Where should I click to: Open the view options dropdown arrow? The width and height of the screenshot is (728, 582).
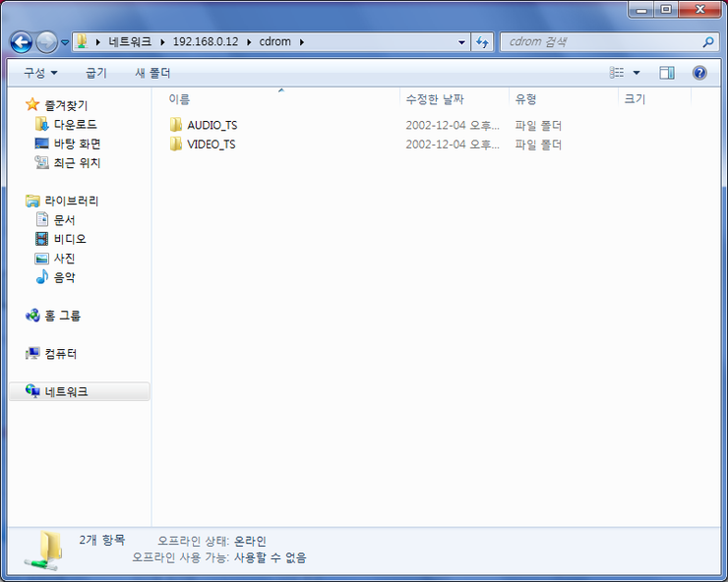coord(637,73)
